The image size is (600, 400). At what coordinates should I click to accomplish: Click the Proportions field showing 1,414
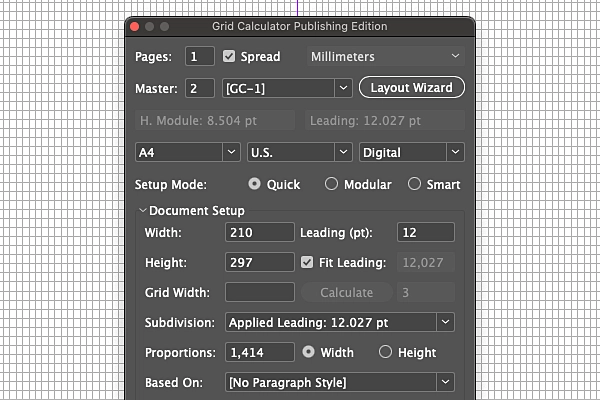[x=260, y=352]
